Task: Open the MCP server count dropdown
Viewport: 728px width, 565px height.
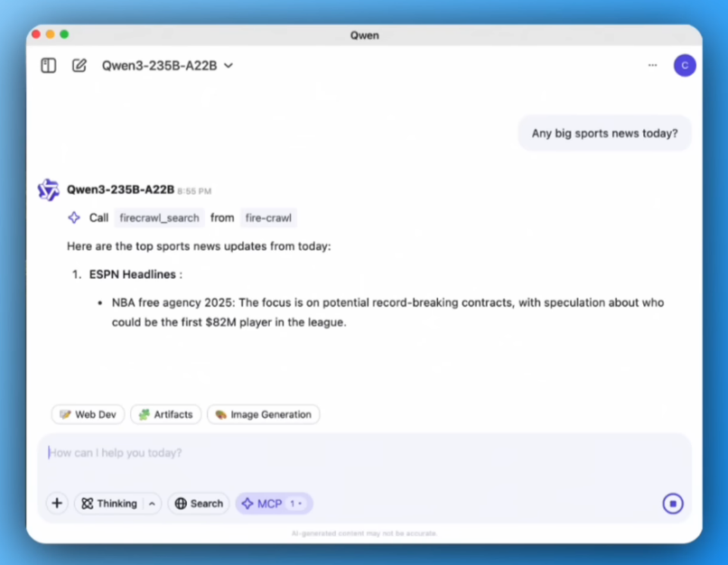Action: (296, 504)
